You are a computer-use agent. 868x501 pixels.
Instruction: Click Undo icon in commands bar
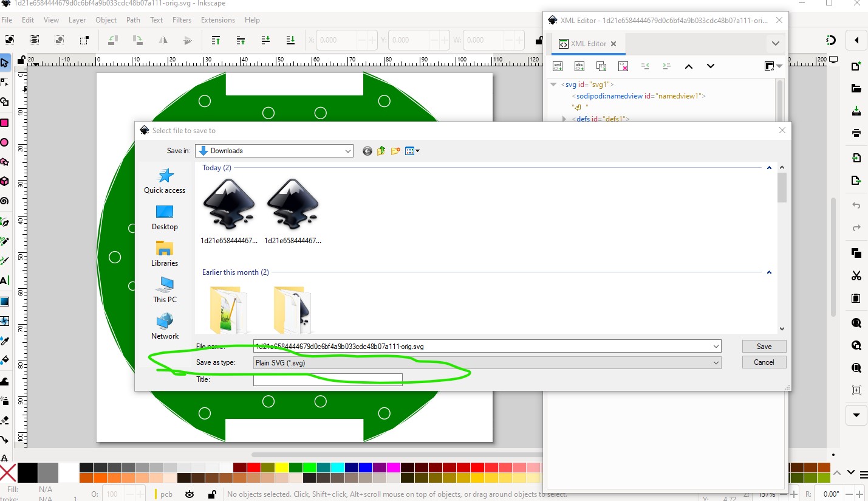pyautogui.click(x=856, y=206)
